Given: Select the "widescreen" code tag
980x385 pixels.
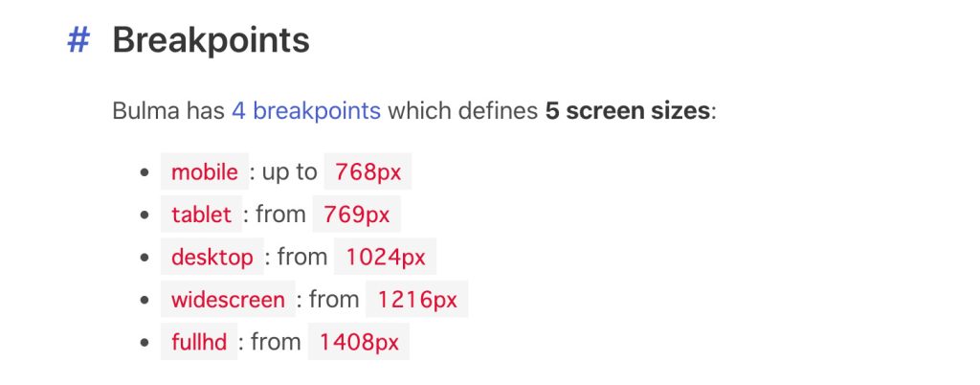Looking at the screenshot, I should (x=228, y=300).
